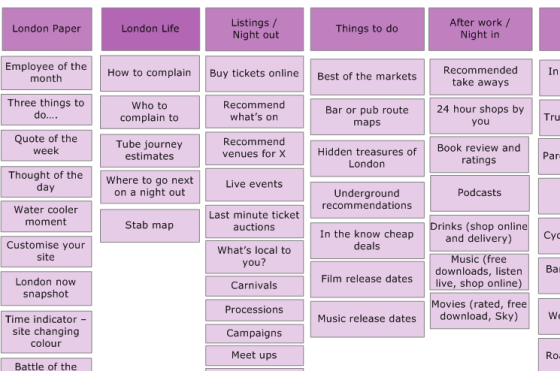Select the After work / Night in header
Viewport: 560px width, 371px height.
pyautogui.click(x=480, y=29)
